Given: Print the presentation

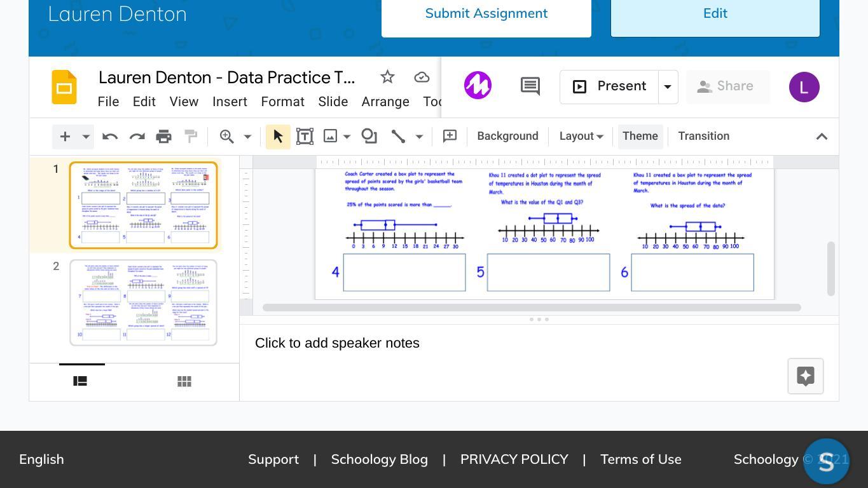Looking at the screenshot, I should [x=164, y=137].
